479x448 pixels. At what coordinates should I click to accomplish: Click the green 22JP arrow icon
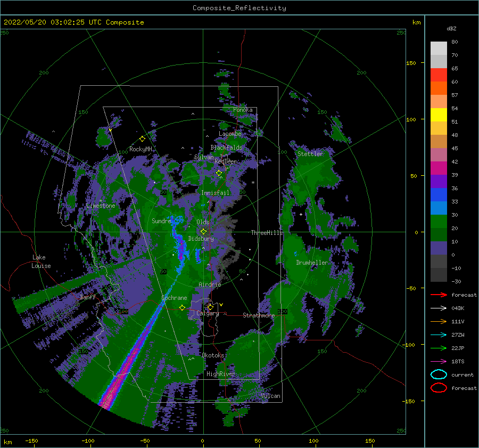(x=439, y=348)
